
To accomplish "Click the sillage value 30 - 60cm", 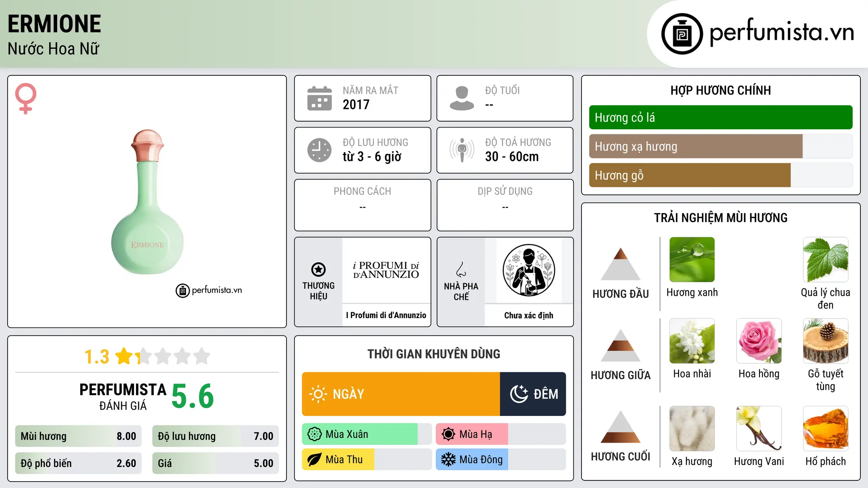I will [512, 157].
